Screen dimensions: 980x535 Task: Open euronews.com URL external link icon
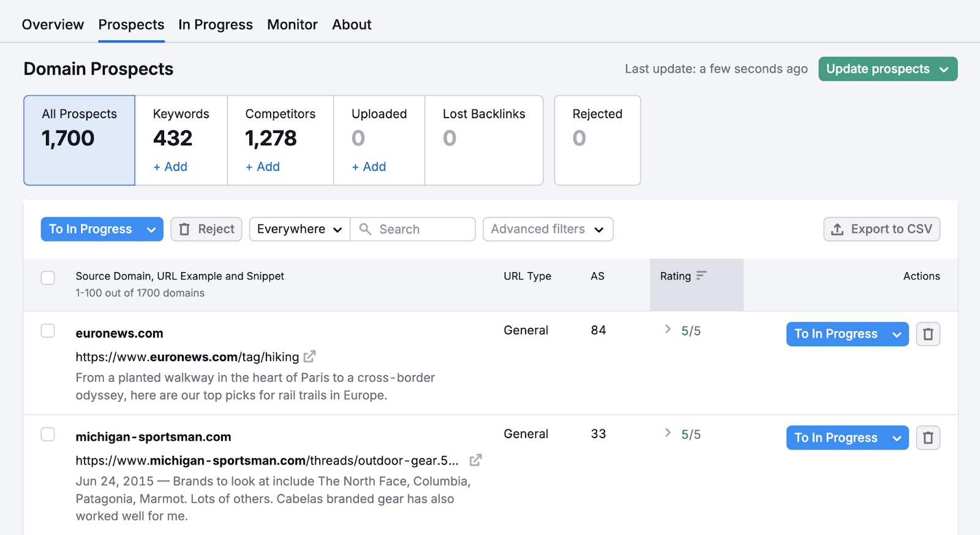point(310,356)
